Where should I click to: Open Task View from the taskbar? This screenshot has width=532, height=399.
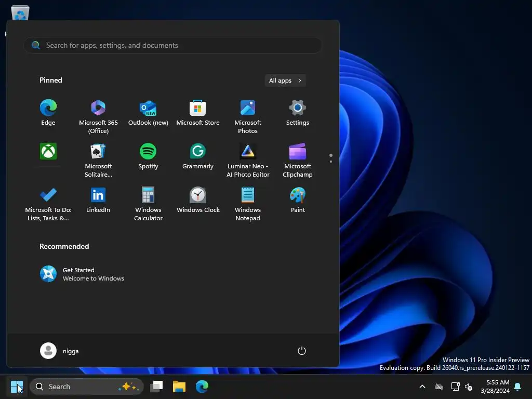coord(156,387)
